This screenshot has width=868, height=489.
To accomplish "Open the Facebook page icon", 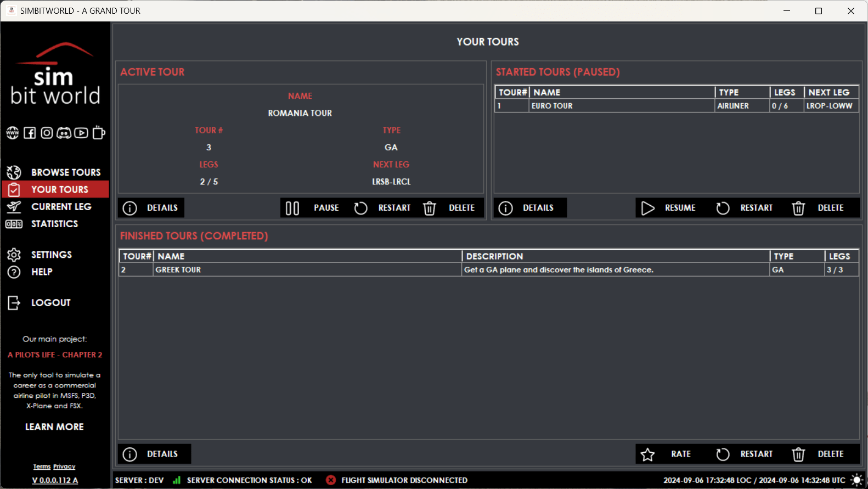I will point(30,133).
